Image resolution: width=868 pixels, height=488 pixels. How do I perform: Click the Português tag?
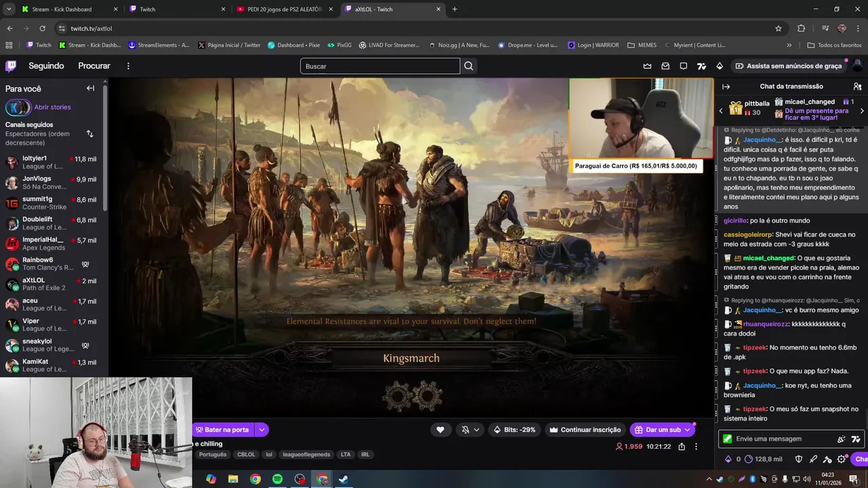(x=212, y=455)
